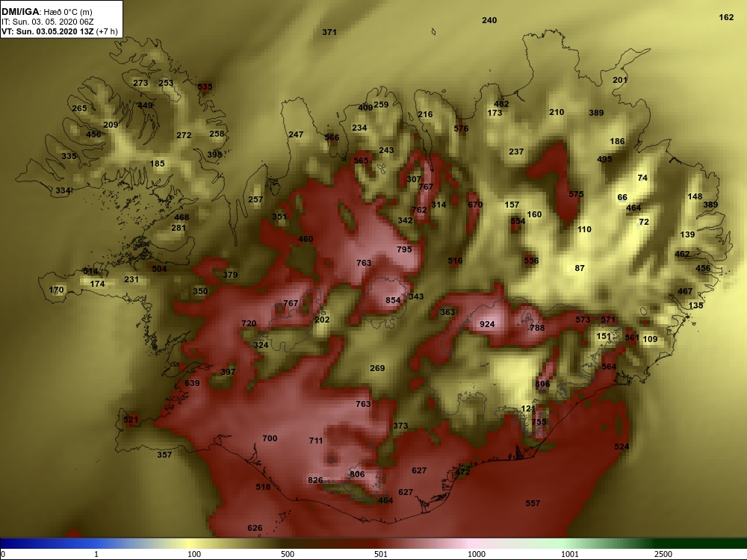
Task: Select the 110 value label
Action: coord(584,229)
